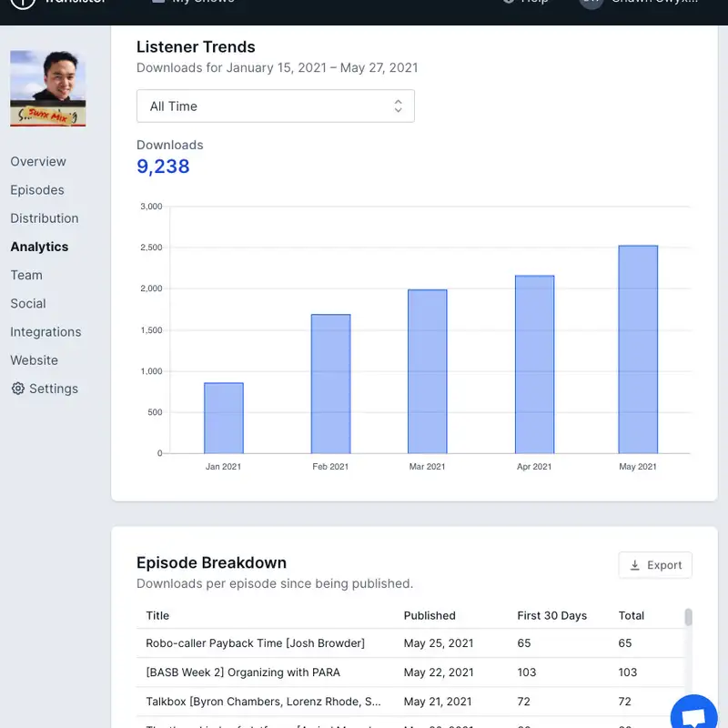728x728 pixels.
Task: Switch to the Analytics section
Action: pyautogui.click(x=39, y=247)
